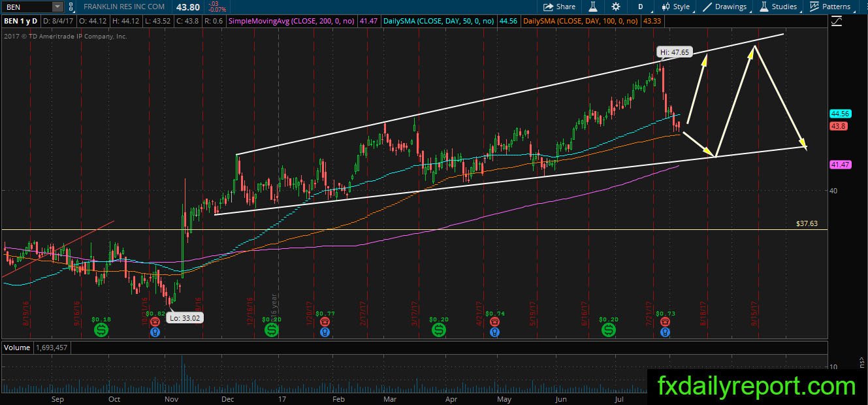This screenshot has width=868, height=405.
Task: Click the $0.73 earnings phone icon
Action: (665, 321)
